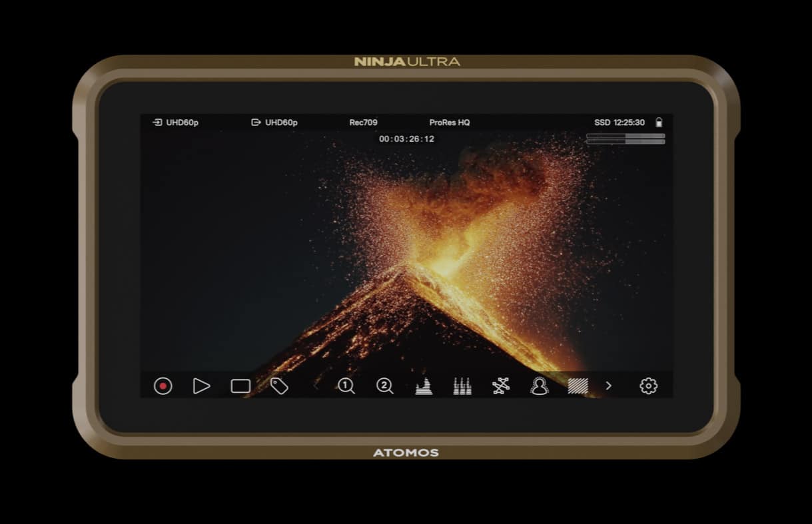Turn on zebra stripes icon
The image size is (812, 524).
(x=578, y=386)
